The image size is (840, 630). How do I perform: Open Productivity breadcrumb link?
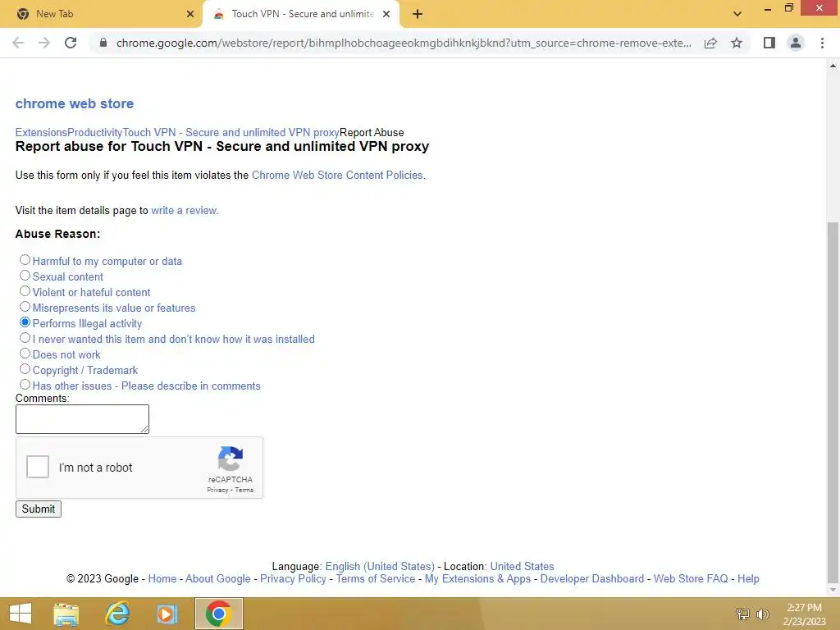95,132
